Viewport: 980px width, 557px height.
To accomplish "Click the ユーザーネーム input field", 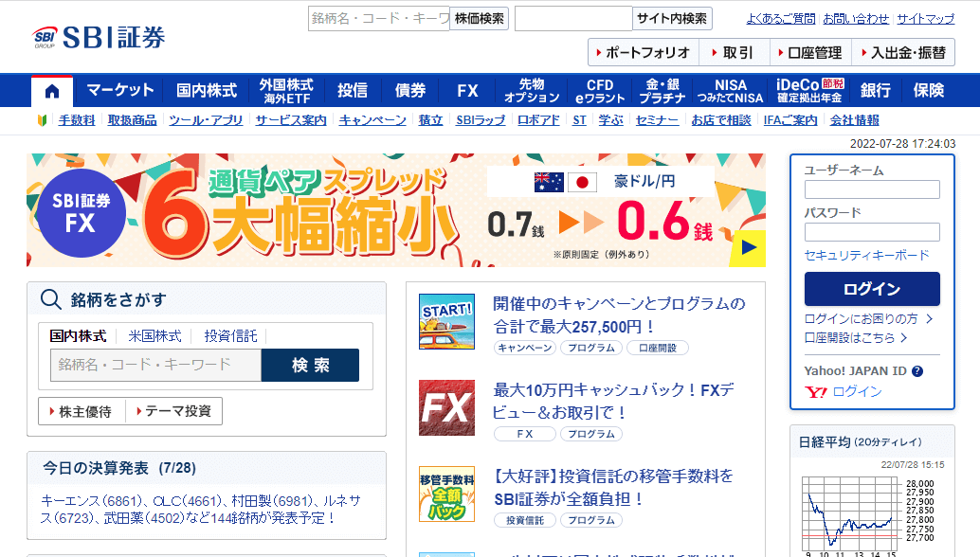I will coord(872,189).
